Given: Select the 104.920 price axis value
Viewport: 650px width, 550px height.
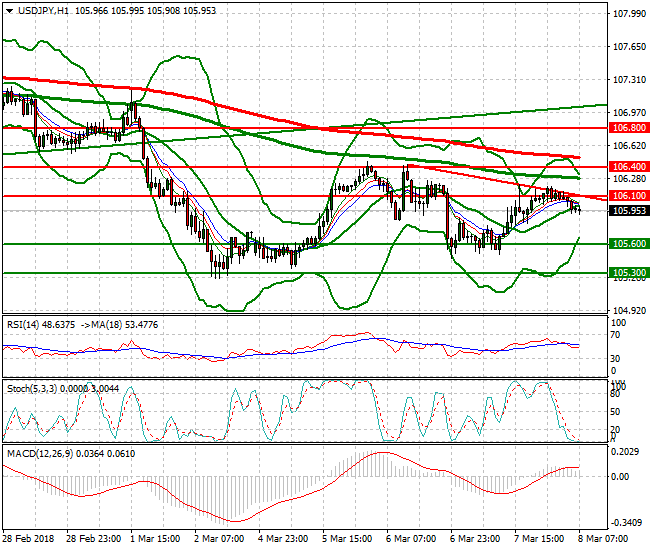Looking at the screenshot, I should pos(629,310).
